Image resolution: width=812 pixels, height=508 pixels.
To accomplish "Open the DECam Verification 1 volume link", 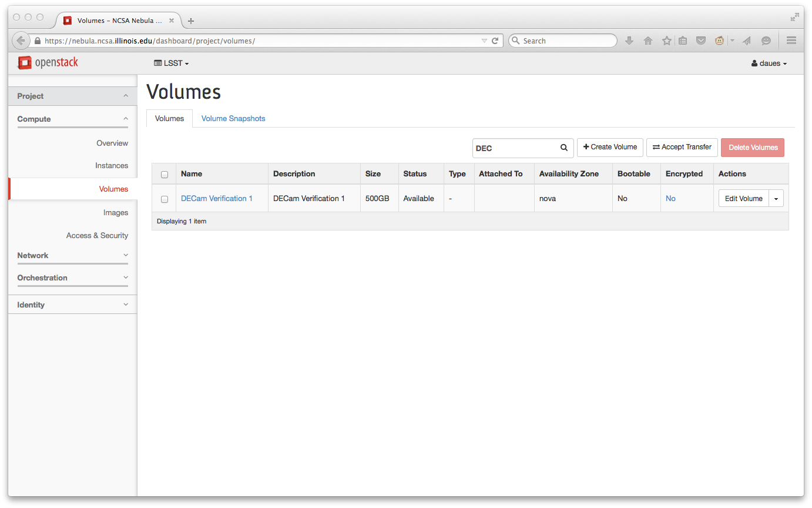I will click(x=217, y=198).
